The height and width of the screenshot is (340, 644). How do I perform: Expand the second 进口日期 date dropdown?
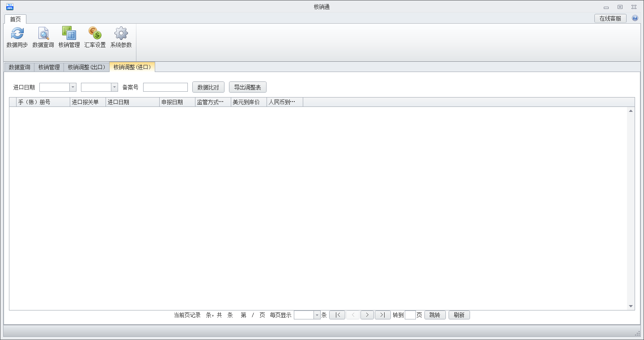(x=114, y=87)
